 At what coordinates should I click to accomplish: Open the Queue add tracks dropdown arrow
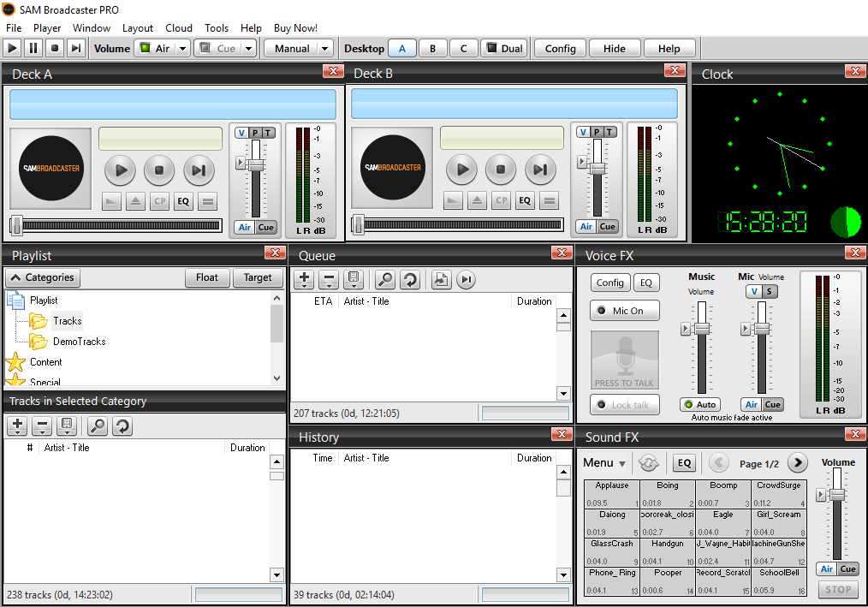coord(304,287)
